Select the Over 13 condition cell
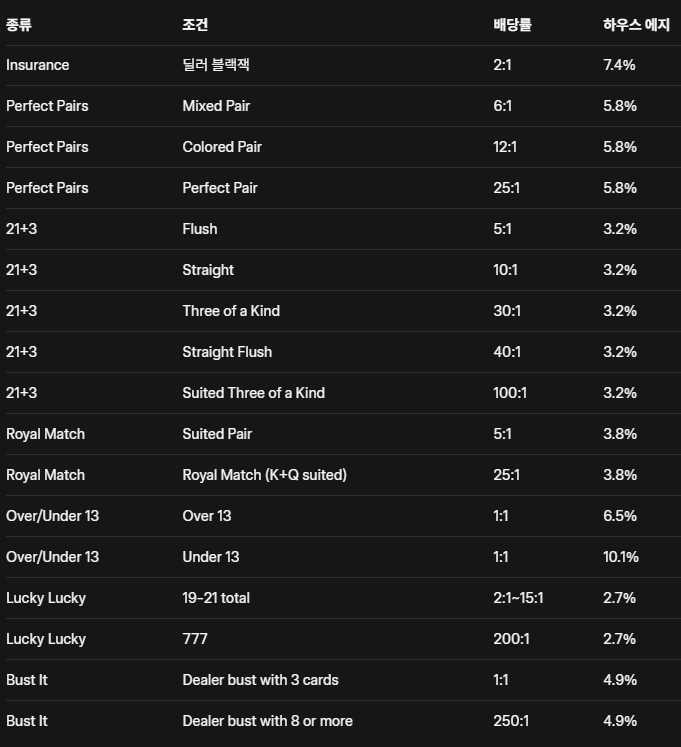Screen dimensions: 681x747 tap(206, 516)
